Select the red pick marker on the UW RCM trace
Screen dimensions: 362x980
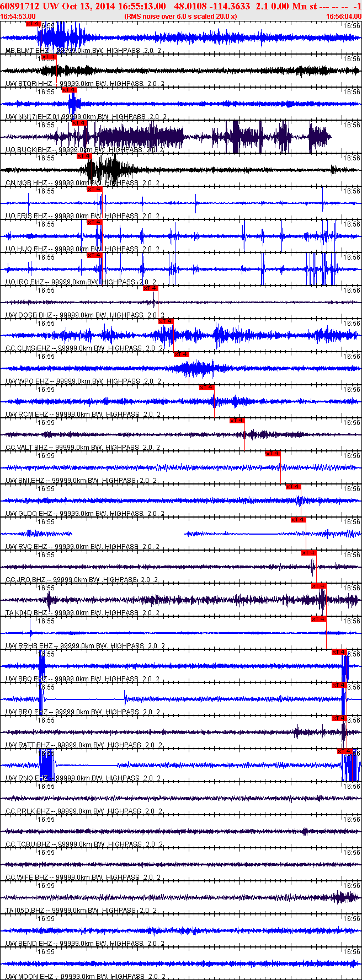coord(207,387)
